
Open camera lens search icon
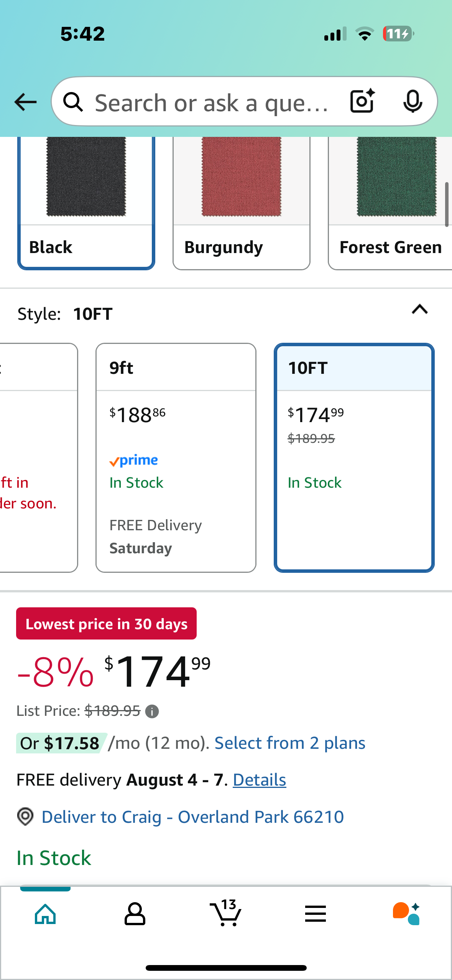pyautogui.click(x=362, y=101)
